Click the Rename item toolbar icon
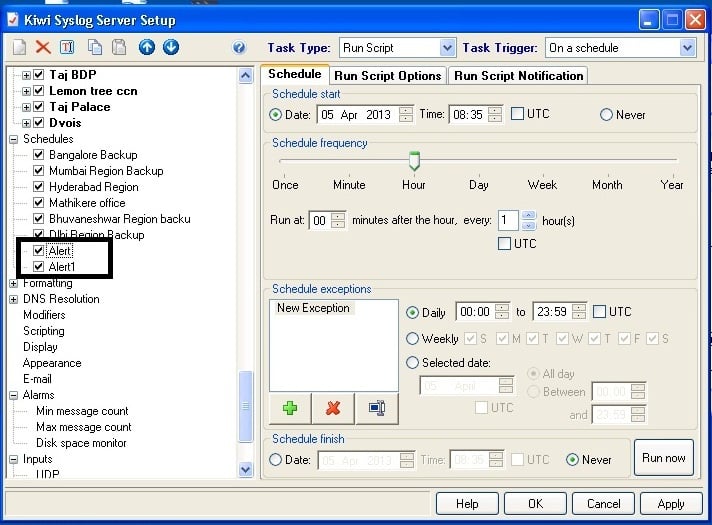 coord(67,47)
